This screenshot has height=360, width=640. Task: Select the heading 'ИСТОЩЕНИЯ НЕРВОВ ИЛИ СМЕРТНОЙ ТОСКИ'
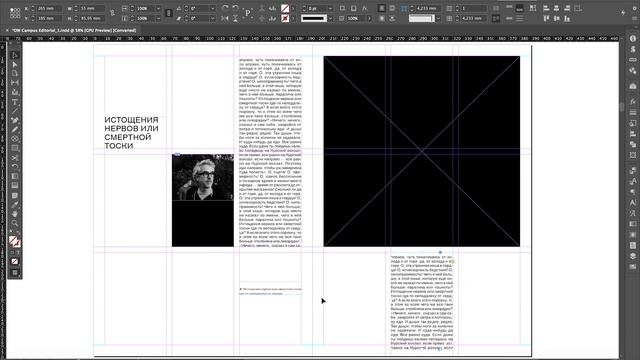[131, 133]
